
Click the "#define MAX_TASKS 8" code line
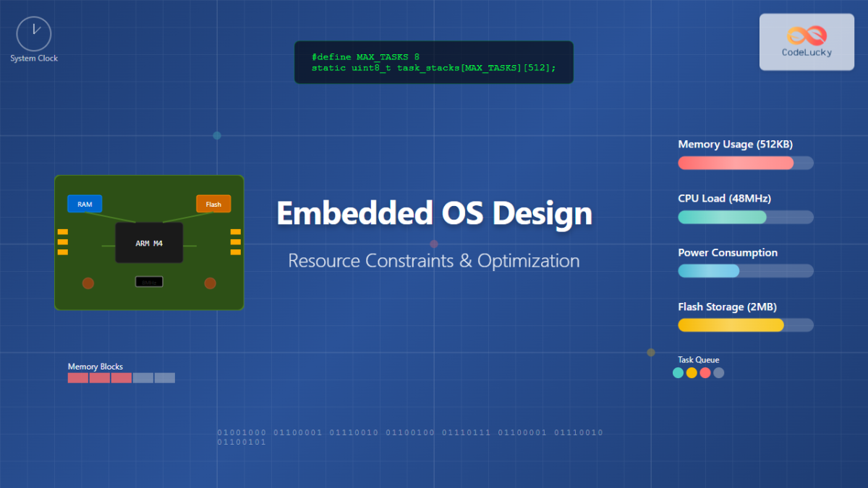pos(365,56)
